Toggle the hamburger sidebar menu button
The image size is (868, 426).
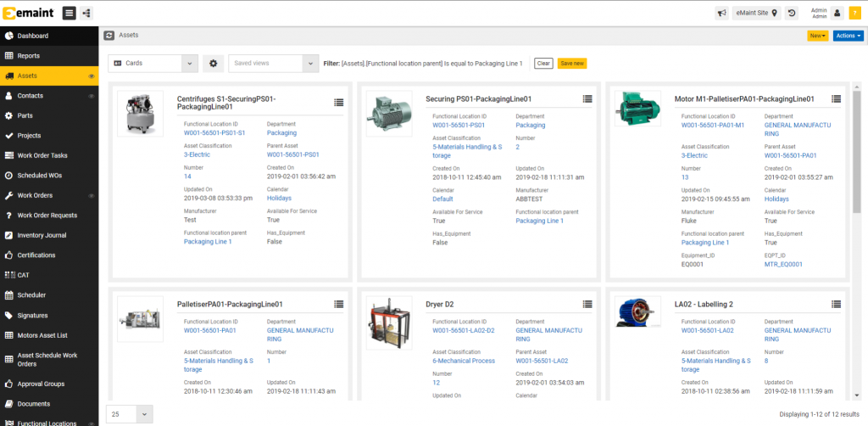pyautogui.click(x=69, y=13)
